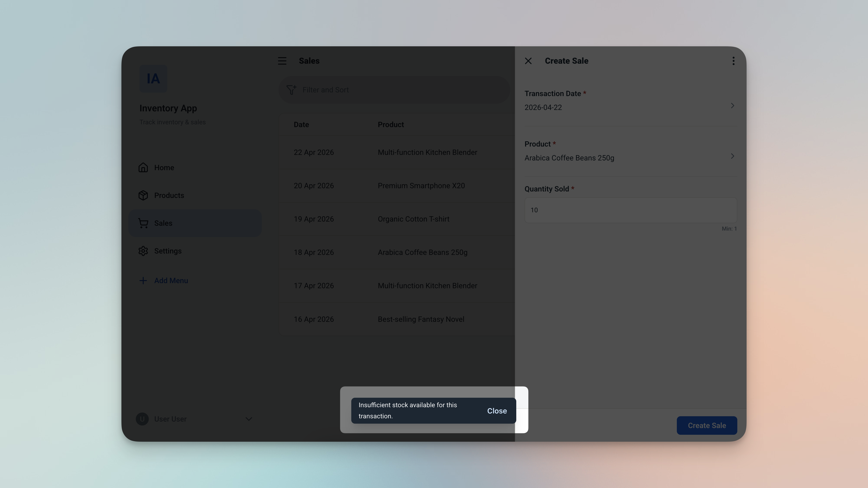Open the Create Sale more options menu

tap(733, 61)
